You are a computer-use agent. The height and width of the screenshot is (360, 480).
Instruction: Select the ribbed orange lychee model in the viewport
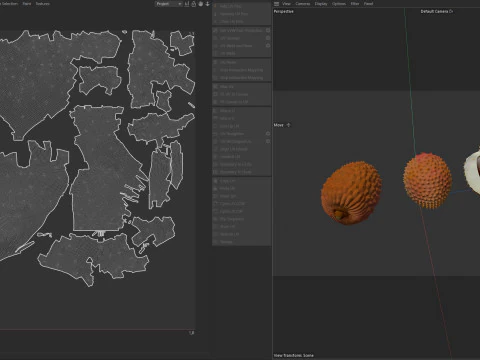click(x=351, y=193)
